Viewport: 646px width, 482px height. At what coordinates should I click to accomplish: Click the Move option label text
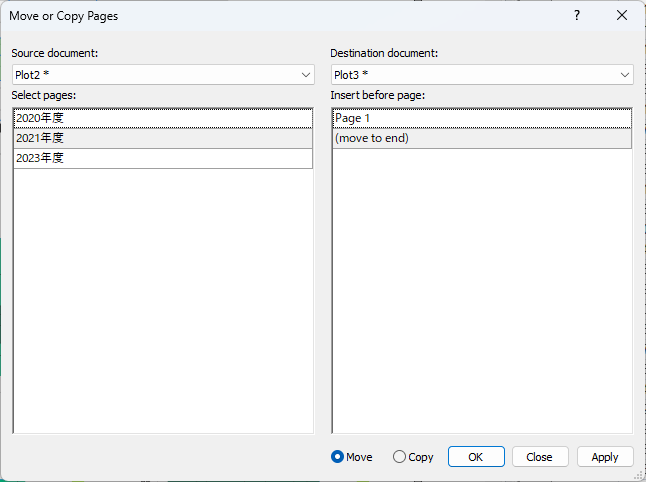pos(359,457)
